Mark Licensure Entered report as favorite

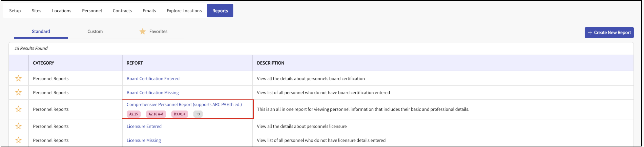pyautogui.click(x=18, y=126)
